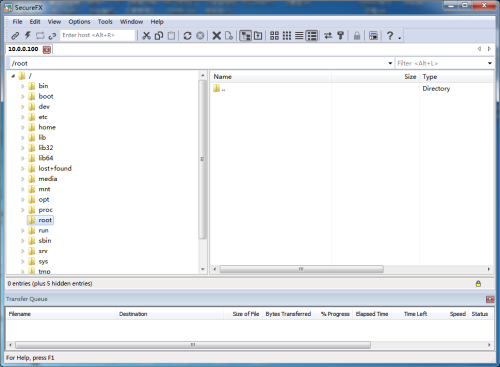Click the Connect link icon in toolbar
The width and height of the screenshot is (500, 367).
(x=15, y=36)
